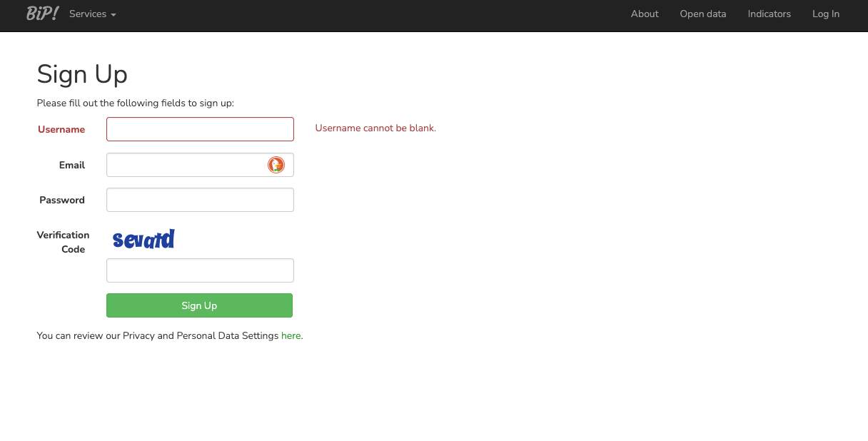Click the 'Username cannot be blank' error

[x=375, y=128]
